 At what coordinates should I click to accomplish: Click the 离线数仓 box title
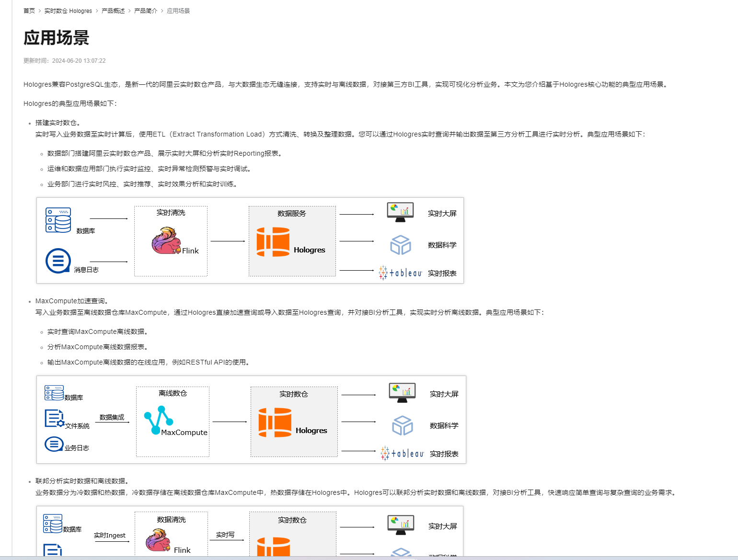click(x=173, y=393)
